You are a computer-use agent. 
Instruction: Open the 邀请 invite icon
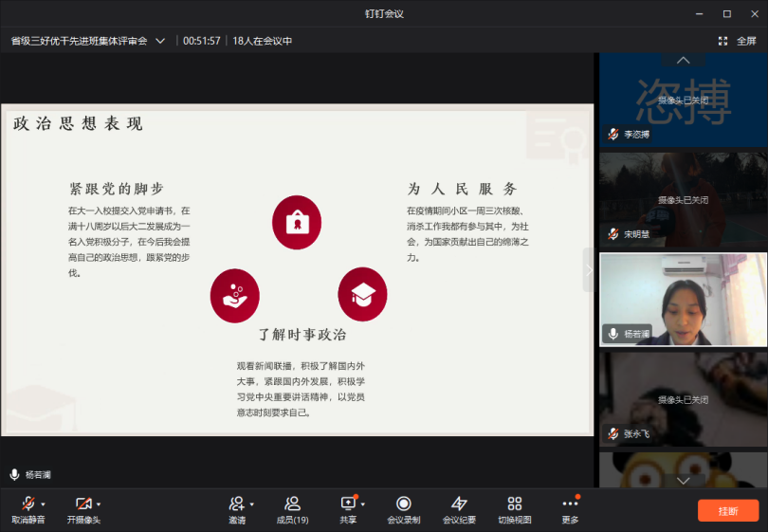(x=236, y=504)
